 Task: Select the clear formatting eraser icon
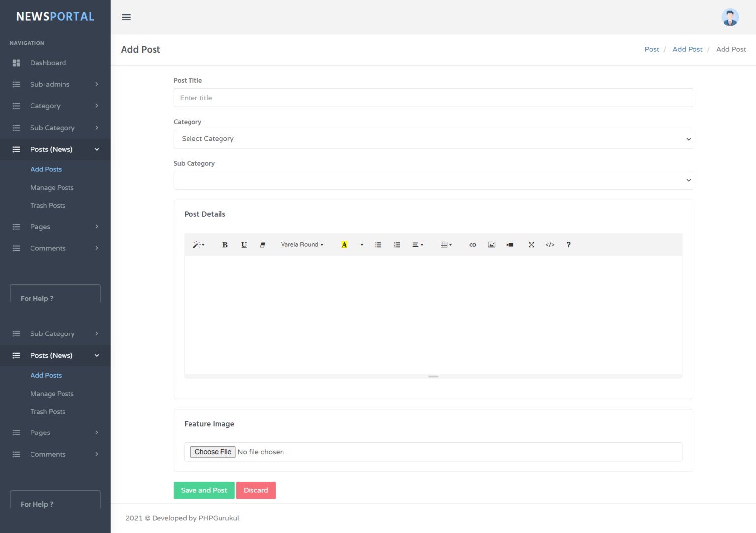click(x=263, y=244)
